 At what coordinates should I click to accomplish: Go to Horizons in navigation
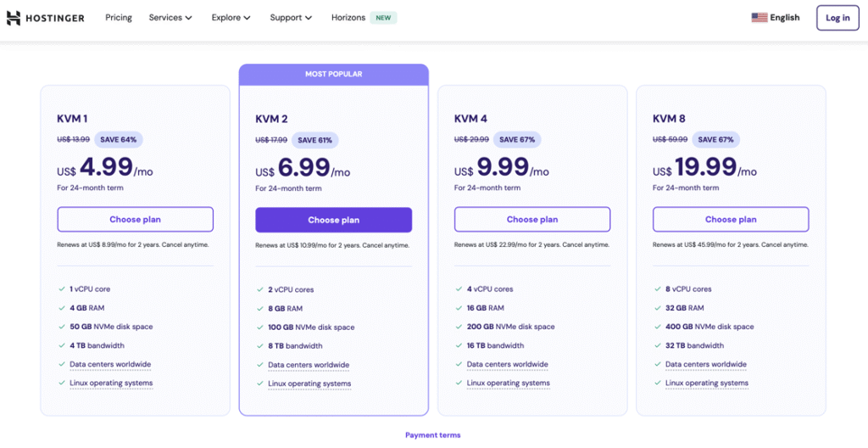(x=348, y=18)
